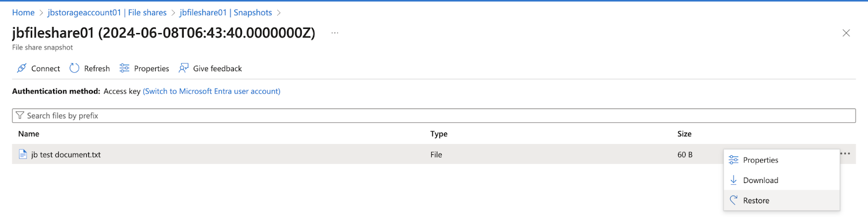
Task: Close the file share snapshot pane
Action: pyautogui.click(x=846, y=33)
